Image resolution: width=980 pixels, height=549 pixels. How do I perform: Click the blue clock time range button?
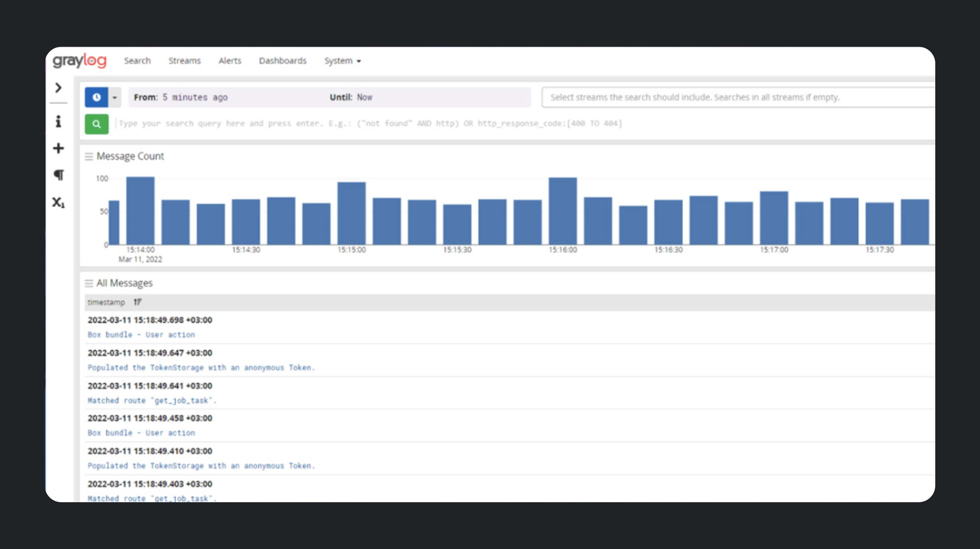click(97, 97)
